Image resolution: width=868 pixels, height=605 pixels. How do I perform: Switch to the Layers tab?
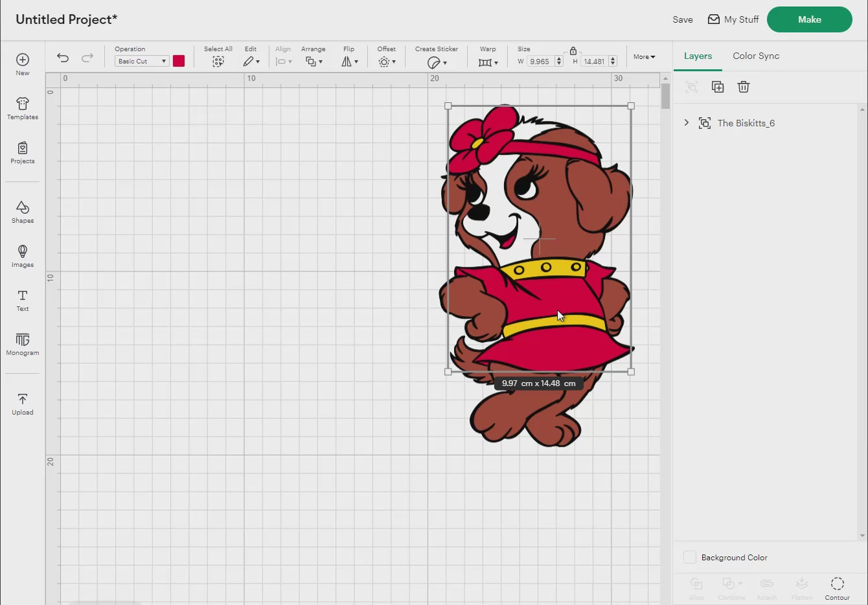(698, 56)
